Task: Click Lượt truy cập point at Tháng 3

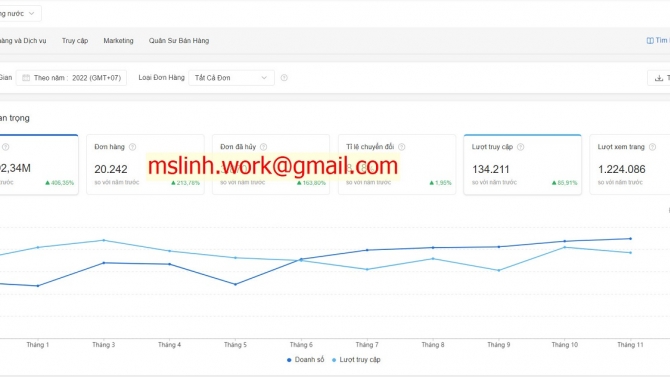Action: [104, 240]
